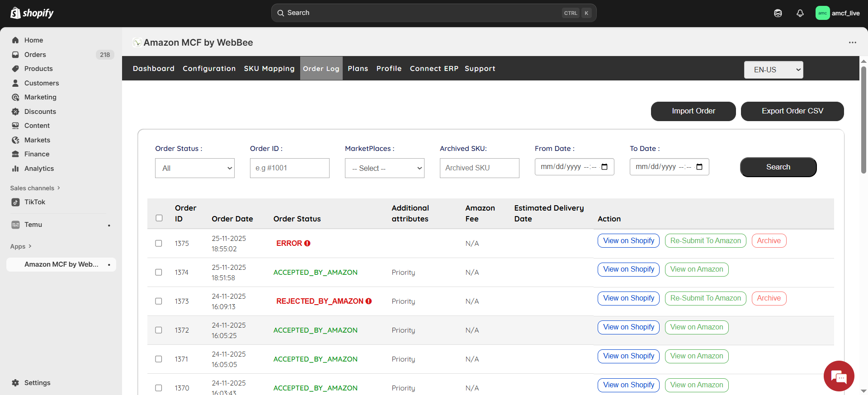Expand the MarketPlaces select dropdown
This screenshot has height=395, width=868.
pos(384,168)
